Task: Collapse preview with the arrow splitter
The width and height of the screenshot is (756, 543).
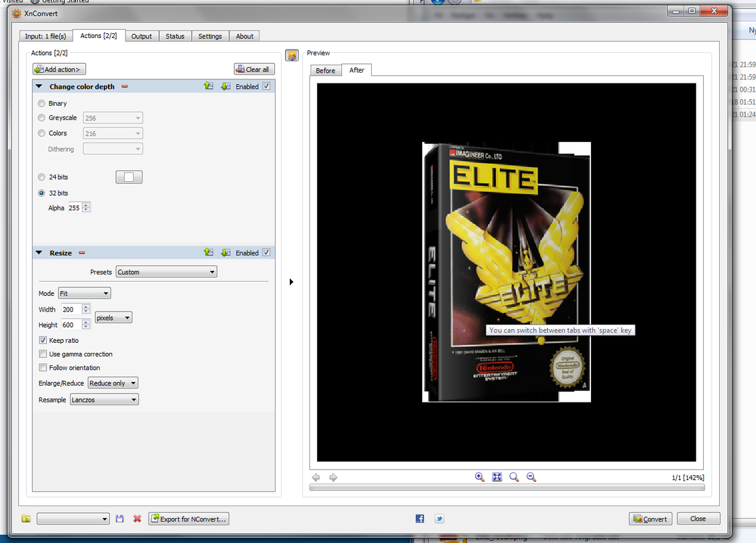Action: (291, 282)
